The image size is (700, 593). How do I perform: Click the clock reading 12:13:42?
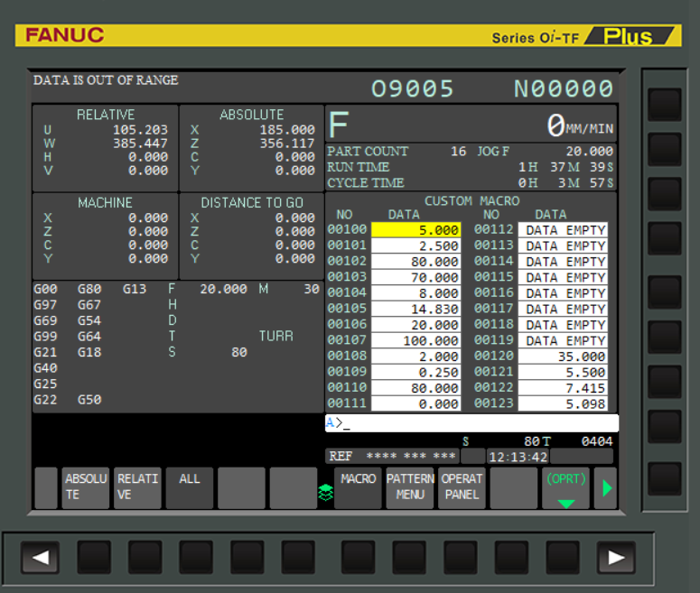coord(518,457)
